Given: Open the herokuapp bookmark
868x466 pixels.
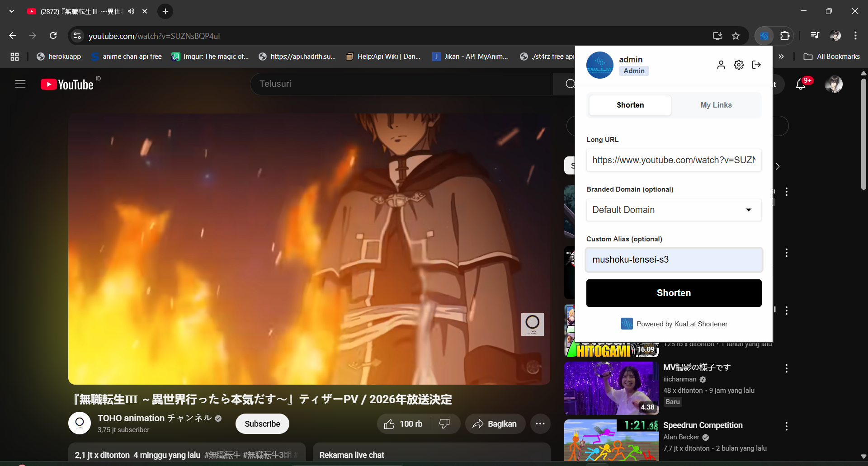Looking at the screenshot, I should 59,56.
